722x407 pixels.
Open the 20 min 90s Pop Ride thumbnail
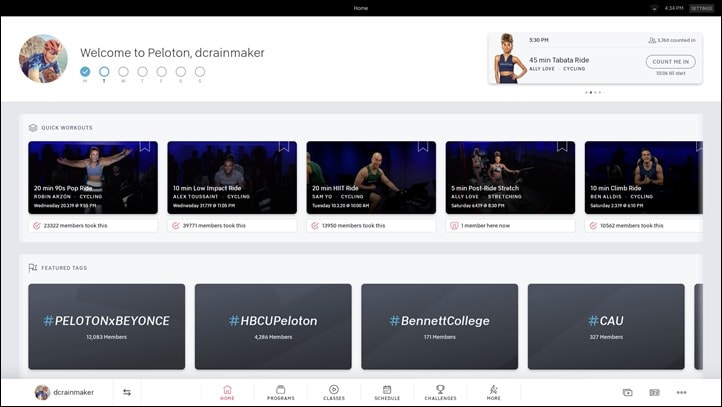tap(93, 177)
